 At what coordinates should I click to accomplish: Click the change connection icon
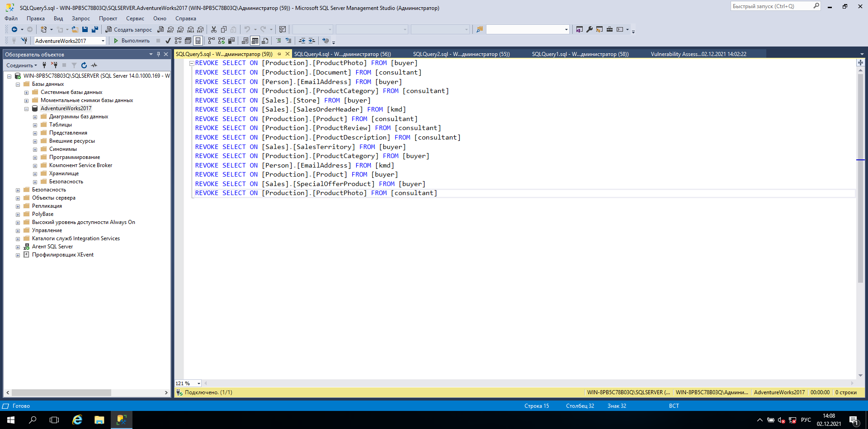[24, 41]
